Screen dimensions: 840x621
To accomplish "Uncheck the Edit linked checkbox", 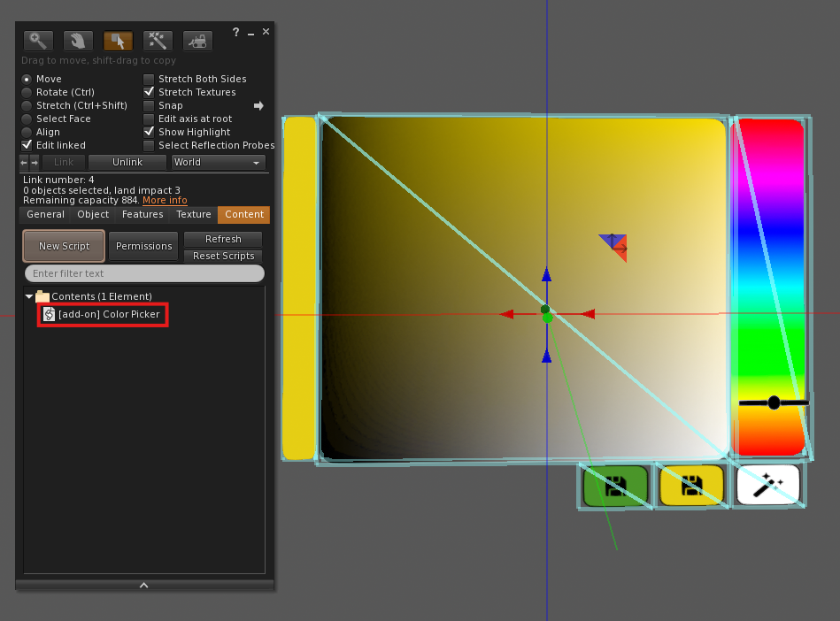I will [27, 145].
